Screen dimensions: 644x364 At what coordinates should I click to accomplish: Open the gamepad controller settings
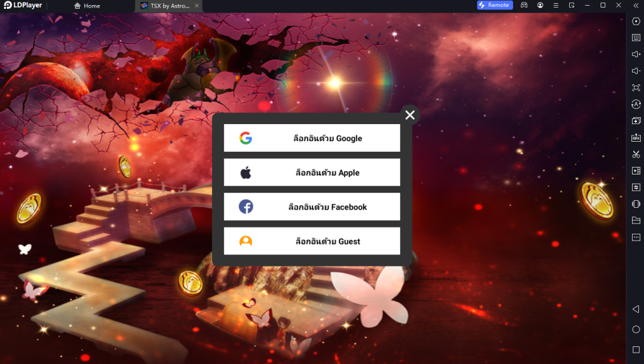pyautogui.click(x=524, y=5)
